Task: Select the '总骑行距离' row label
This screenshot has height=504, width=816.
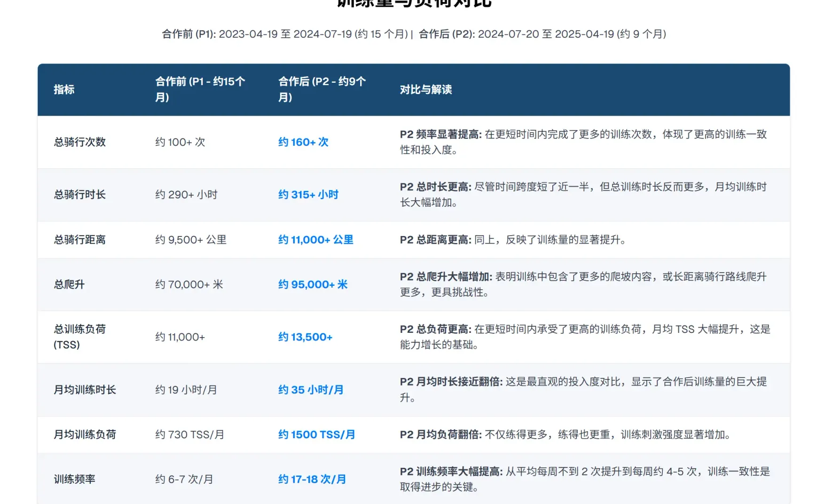Action: point(80,240)
